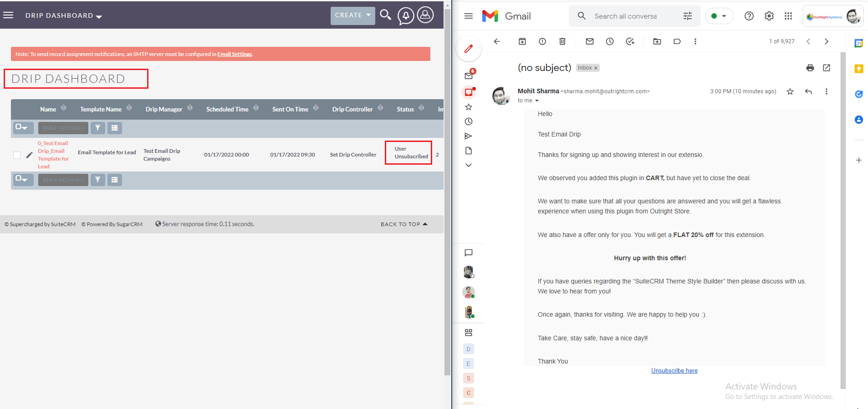Remove the Inbox label chip
The height and width of the screenshot is (409, 868).
point(596,68)
